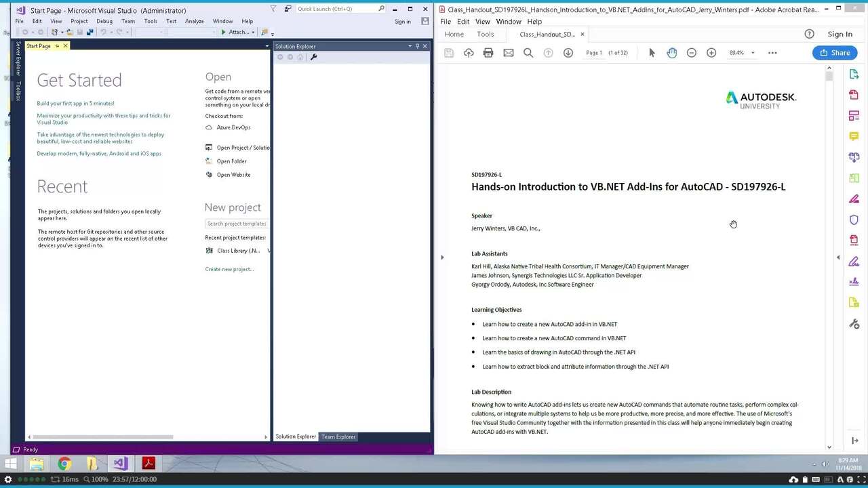
Task: Open the Find text magnifier in Acrobat
Action: tap(528, 53)
